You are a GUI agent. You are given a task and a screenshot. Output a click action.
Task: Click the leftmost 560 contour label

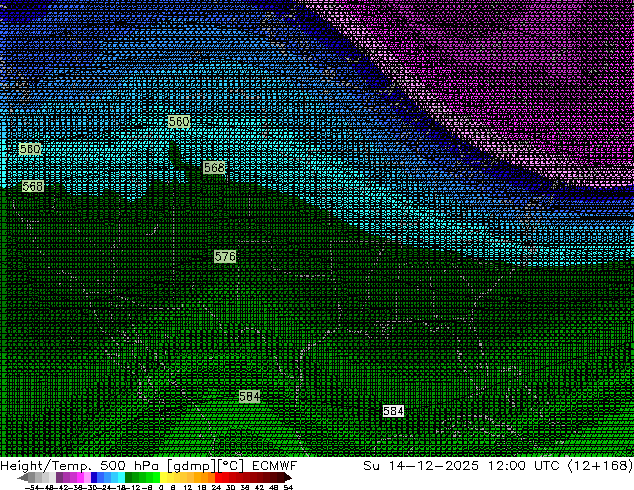(30, 149)
